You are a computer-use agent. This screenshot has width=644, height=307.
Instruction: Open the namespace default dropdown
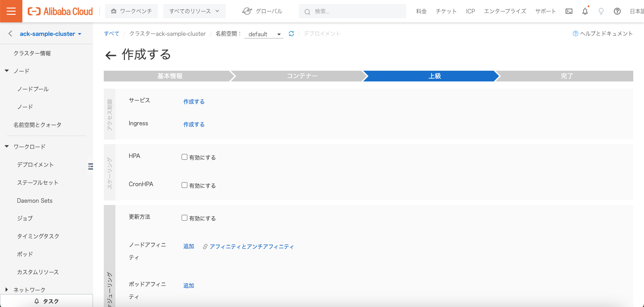(x=263, y=34)
